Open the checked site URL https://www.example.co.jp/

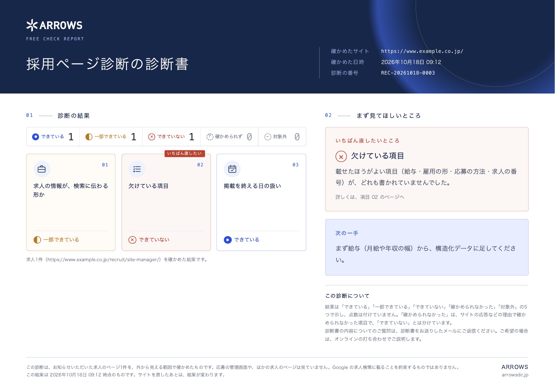(422, 51)
